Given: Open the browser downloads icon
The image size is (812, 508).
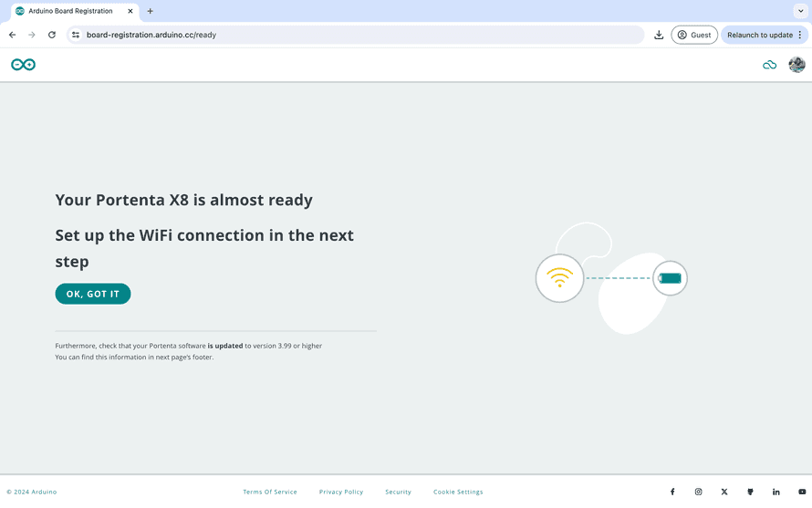Looking at the screenshot, I should click(659, 35).
